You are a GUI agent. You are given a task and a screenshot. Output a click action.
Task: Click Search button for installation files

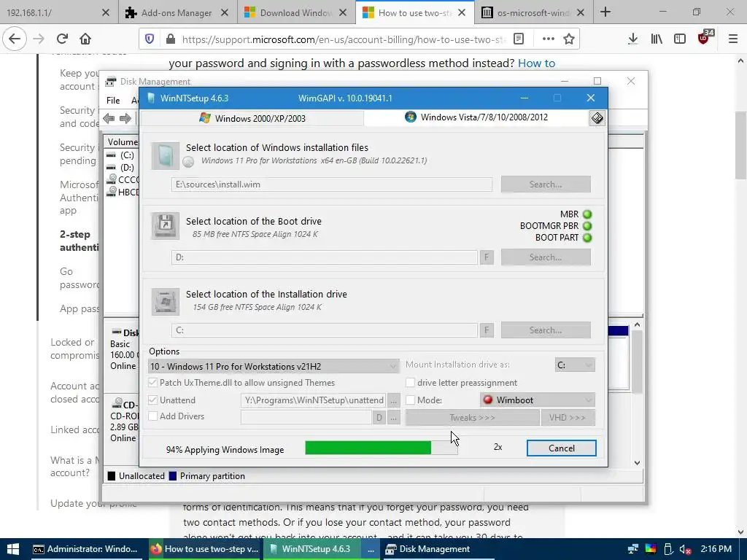pos(546,184)
